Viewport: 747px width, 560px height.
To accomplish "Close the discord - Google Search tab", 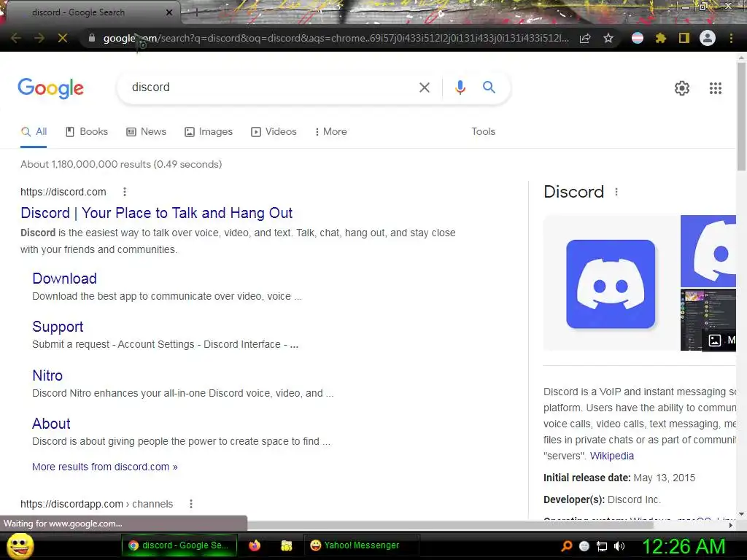I will [x=169, y=12].
